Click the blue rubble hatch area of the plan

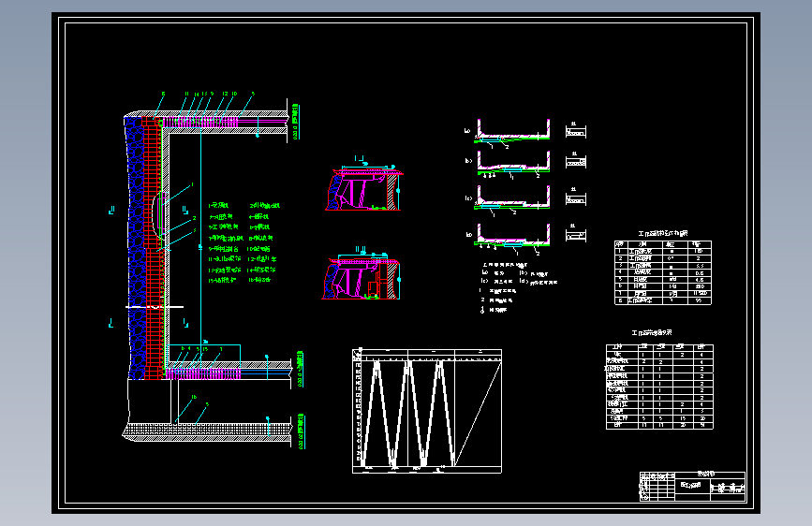tap(136, 249)
